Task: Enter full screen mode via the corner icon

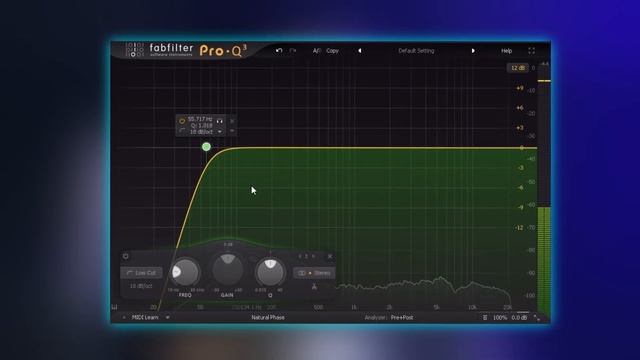Action: (x=531, y=51)
